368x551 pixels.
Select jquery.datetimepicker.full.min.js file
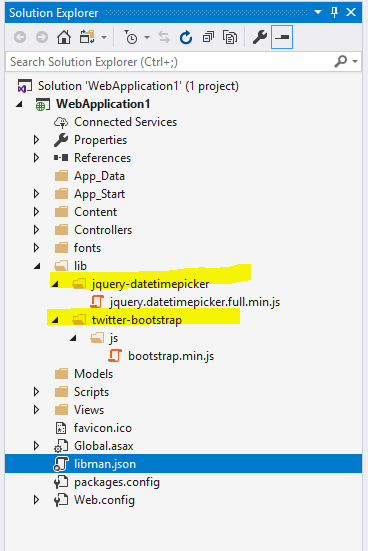[195, 302]
